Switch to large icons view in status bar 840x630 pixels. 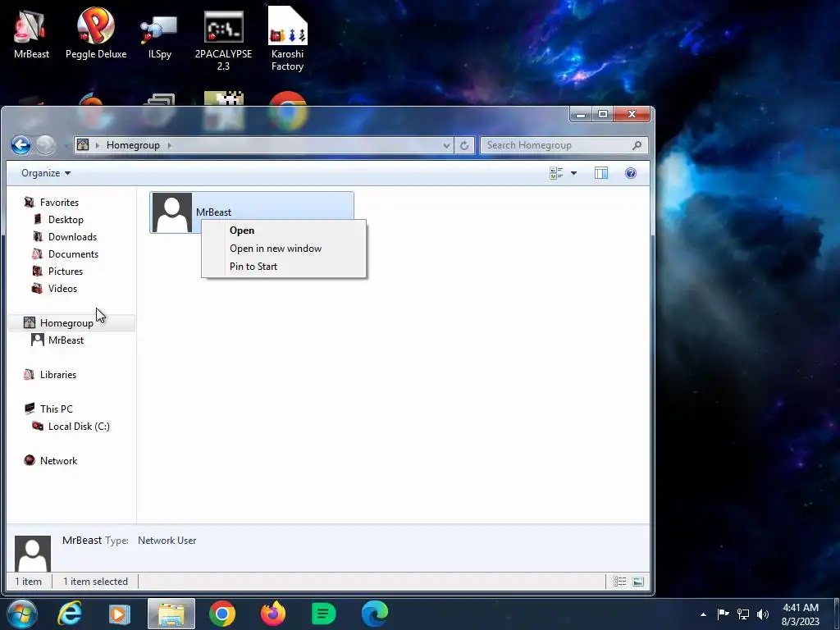click(x=638, y=582)
